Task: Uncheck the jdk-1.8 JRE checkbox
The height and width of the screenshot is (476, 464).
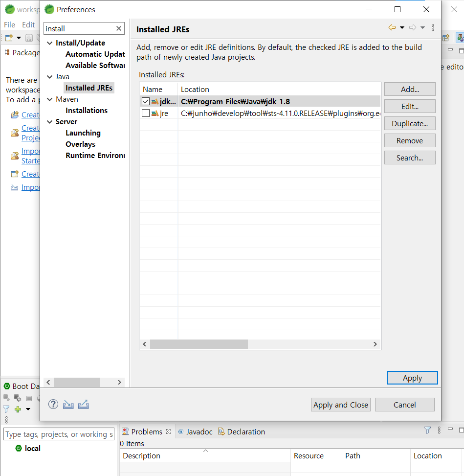Action: [x=146, y=101]
